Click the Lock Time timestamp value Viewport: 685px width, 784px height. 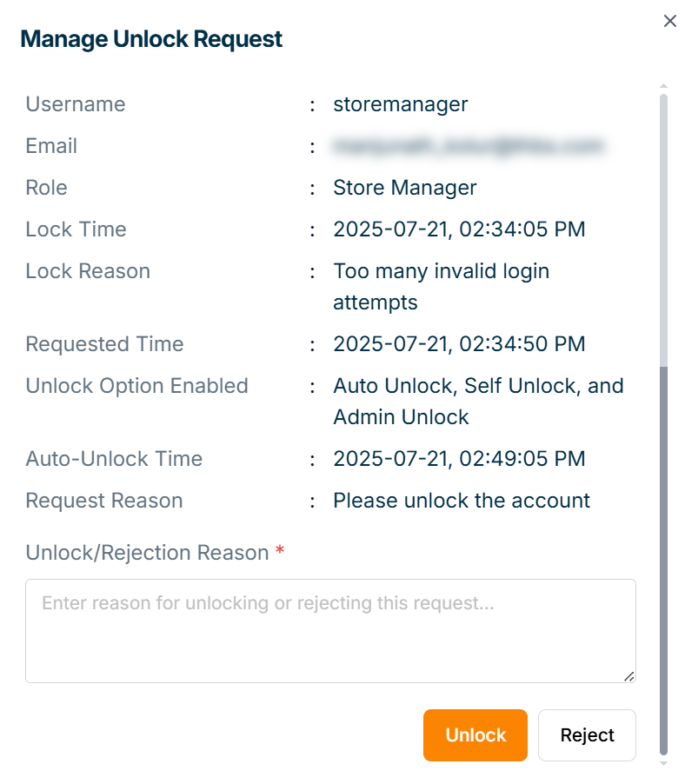459,229
